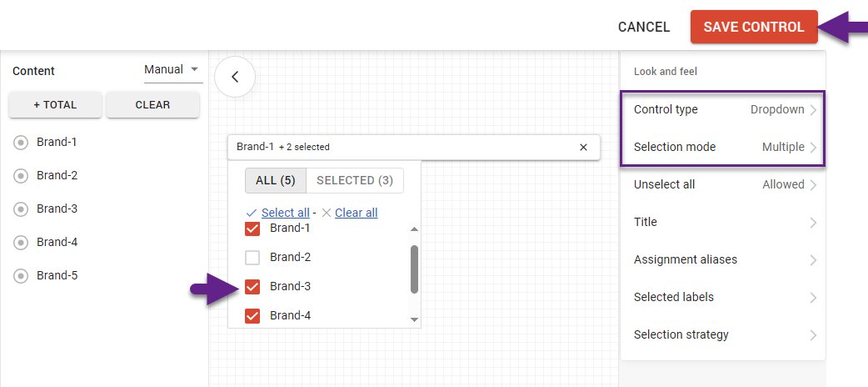Click the Brand-5 radio icon in content list

pyautogui.click(x=21, y=276)
